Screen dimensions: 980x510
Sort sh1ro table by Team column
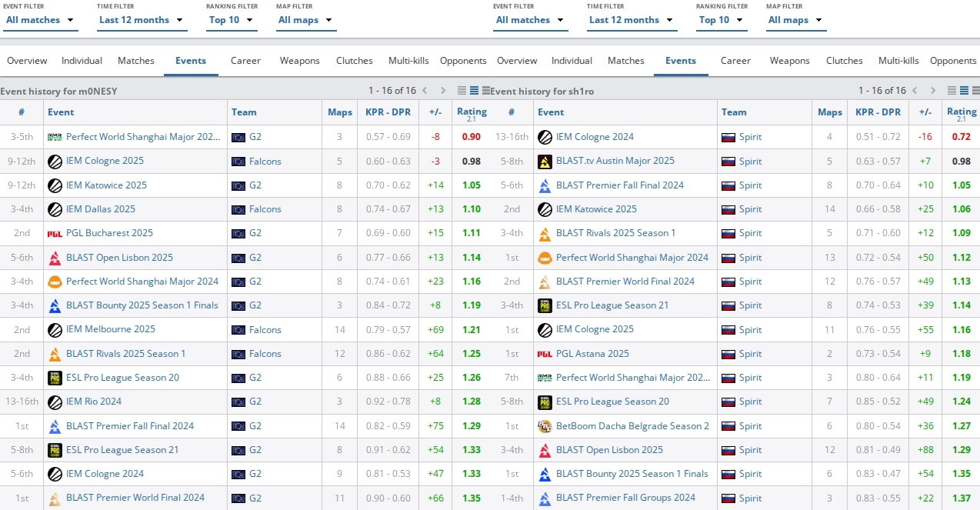[734, 112]
